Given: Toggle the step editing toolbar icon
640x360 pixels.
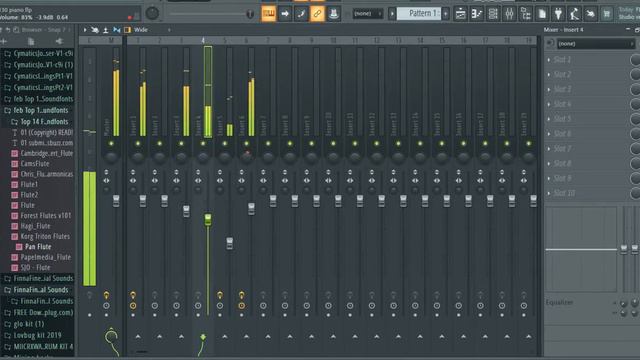Looking at the screenshot, I should pyautogui.click(x=301, y=13).
